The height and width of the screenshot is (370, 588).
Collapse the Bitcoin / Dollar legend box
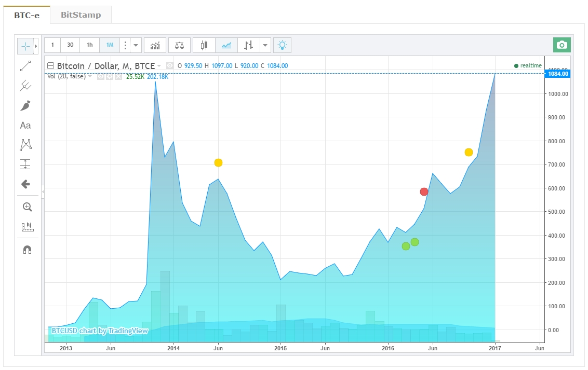click(50, 66)
